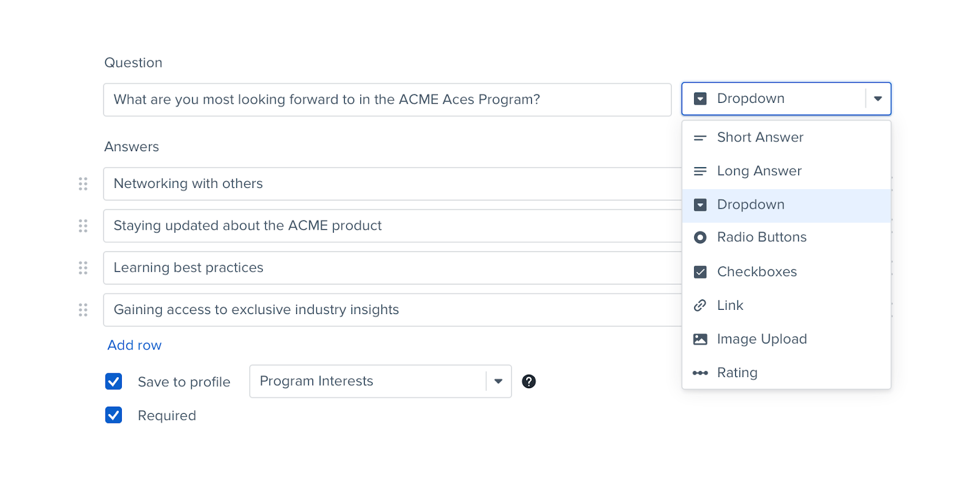The height and width of the screenshot is (499, 980).
Task: Open the Program Interests dropdown
Action: pos(367,381)
